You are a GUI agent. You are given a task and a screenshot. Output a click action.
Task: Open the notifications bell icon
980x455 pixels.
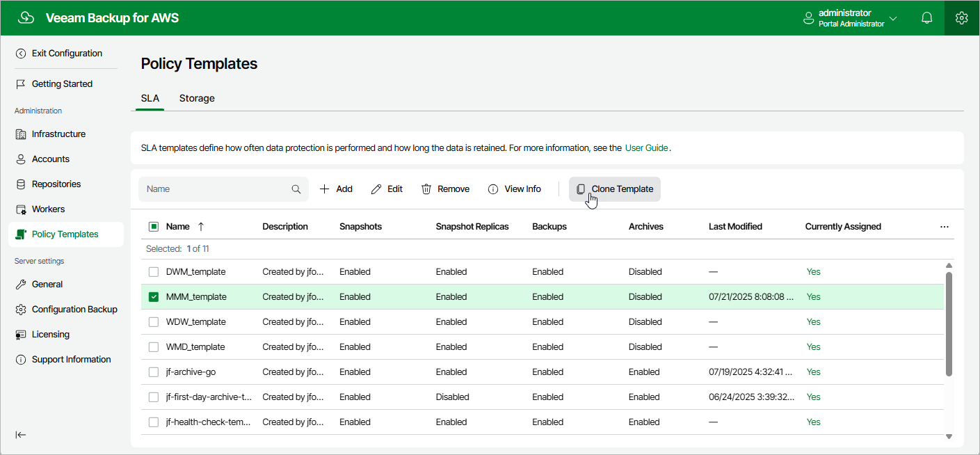(926, 18)
